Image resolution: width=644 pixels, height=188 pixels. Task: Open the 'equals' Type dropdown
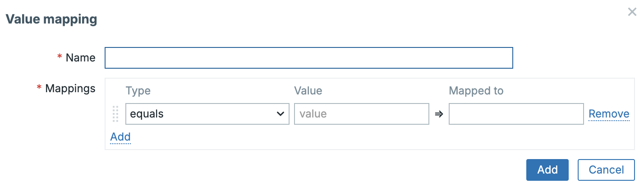(207, 114)
